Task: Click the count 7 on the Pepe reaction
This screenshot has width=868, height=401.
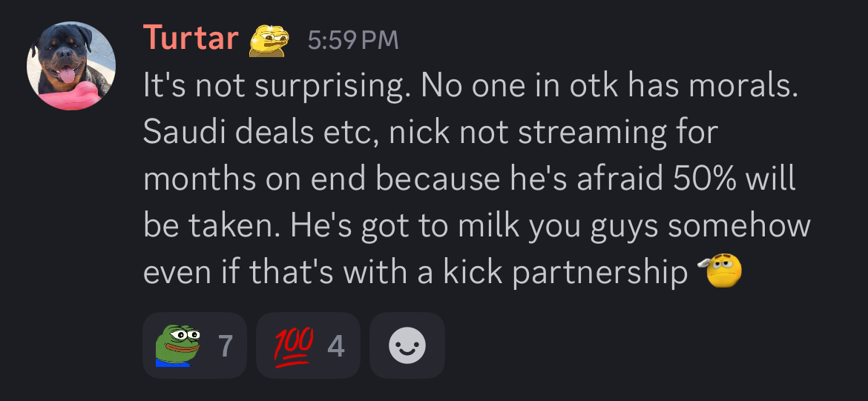Action: coord(225,347)
